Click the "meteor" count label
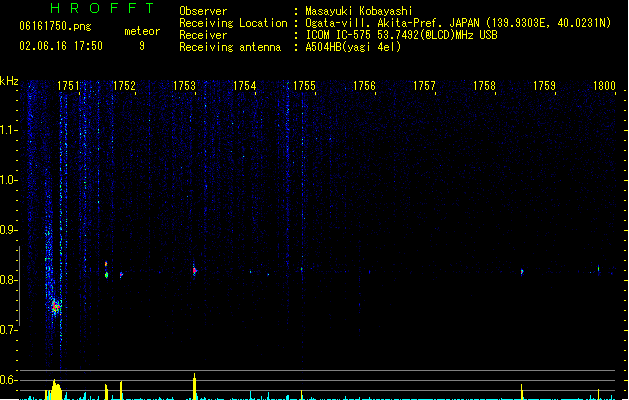The image size is (629, 400). [x=142, y=31]
